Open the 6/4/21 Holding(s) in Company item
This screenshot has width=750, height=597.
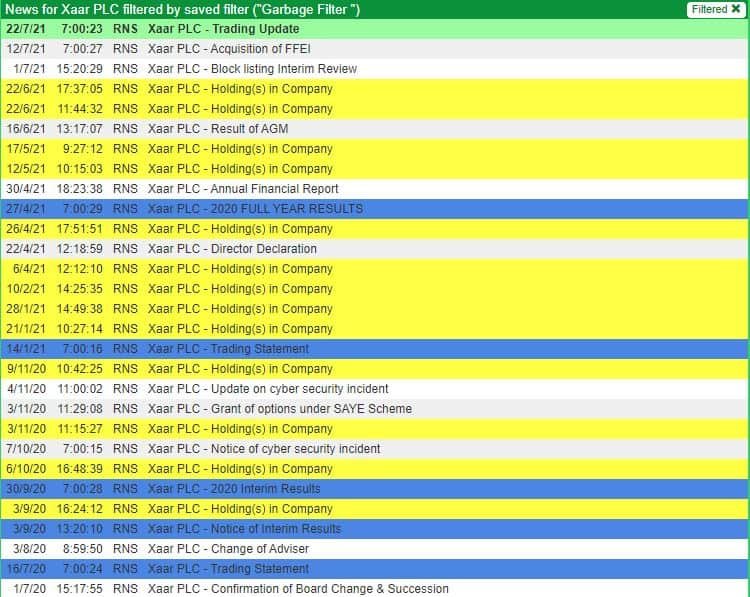(375, 269)
